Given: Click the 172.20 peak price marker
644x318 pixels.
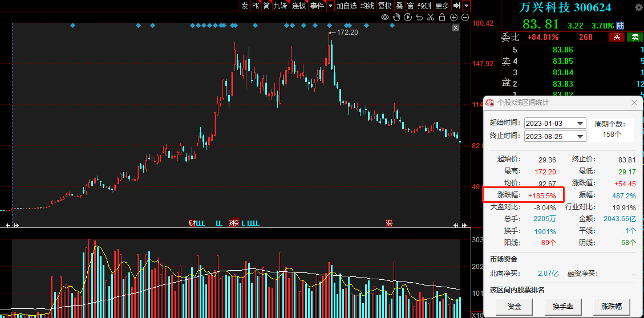Looking at the screenshot, I should point(347,32).
